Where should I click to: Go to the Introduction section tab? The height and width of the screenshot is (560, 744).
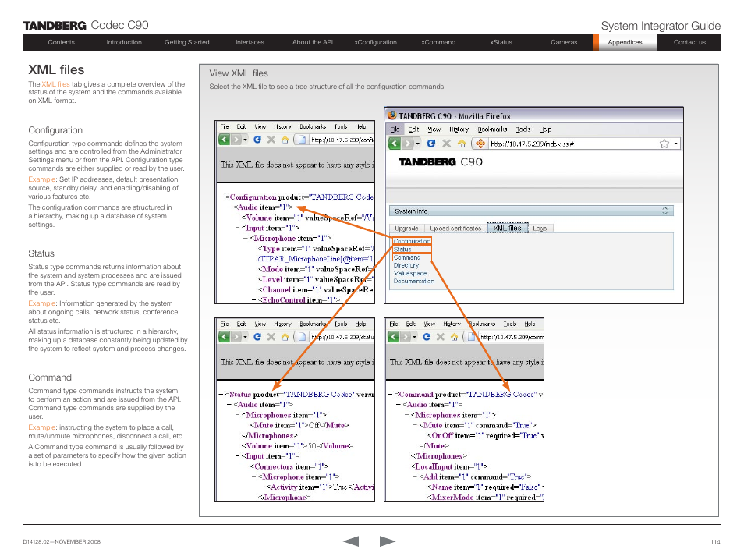point(124,42)
